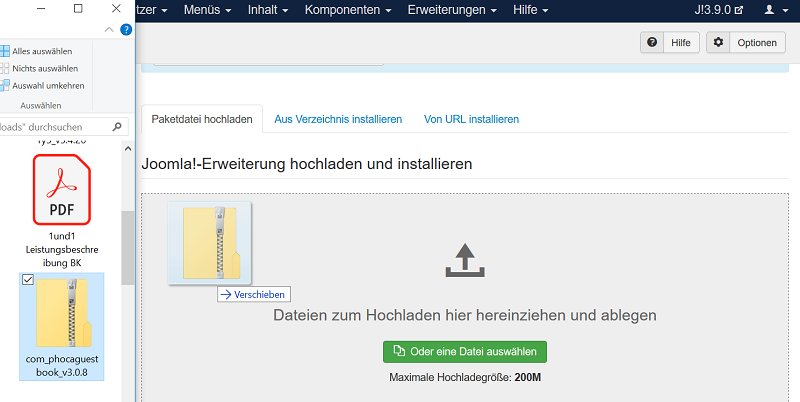
Task: Open the user account dropdown menu
Action: [x=769, y=11]
